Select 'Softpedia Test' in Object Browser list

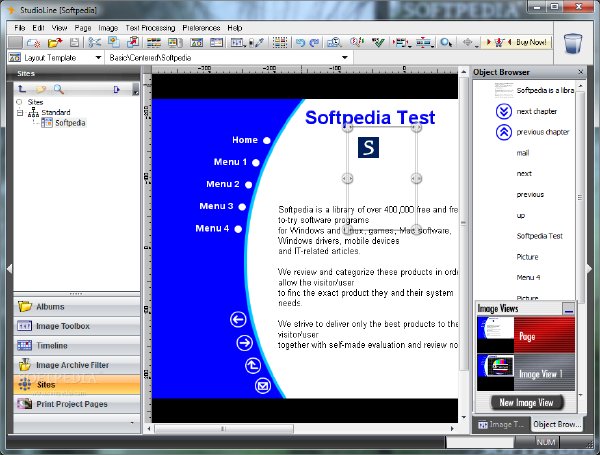(x=540, y=236)
